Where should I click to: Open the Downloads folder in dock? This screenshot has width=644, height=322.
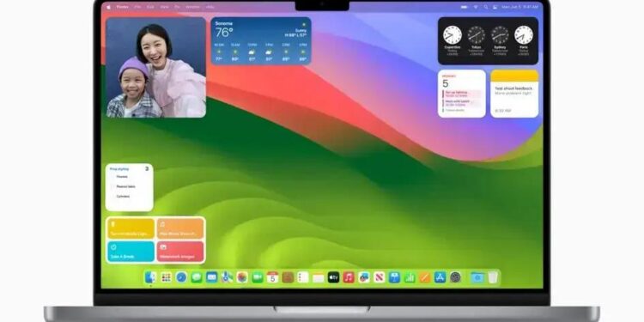(477, 277)
